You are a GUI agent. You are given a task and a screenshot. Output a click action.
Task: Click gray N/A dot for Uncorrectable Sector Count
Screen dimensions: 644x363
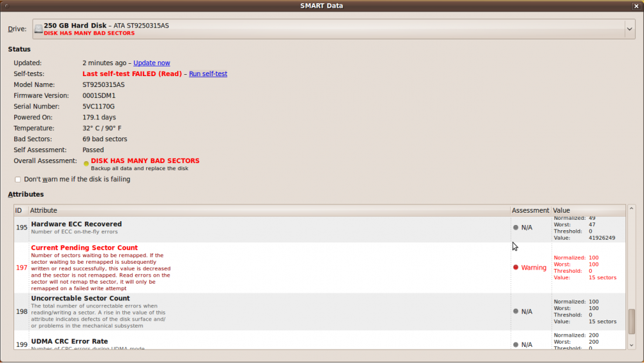coord(516,311)
